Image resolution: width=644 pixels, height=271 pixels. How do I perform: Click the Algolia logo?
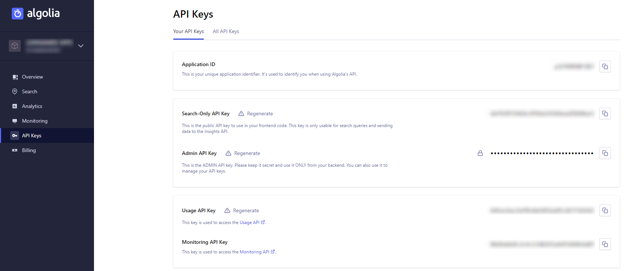pyautogui.click(x=36, y=14)
